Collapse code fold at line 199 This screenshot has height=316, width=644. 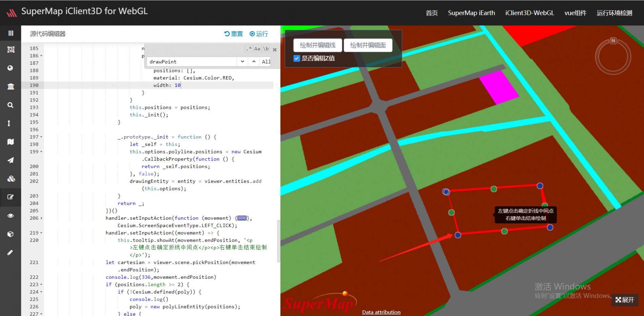coord(41,152)
